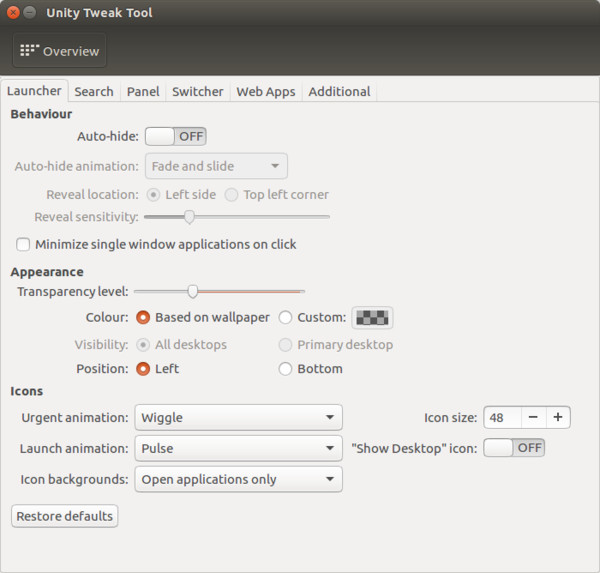
Task: Minimize the Unity Tweak Tool window
Action: [x=29, y=13]
